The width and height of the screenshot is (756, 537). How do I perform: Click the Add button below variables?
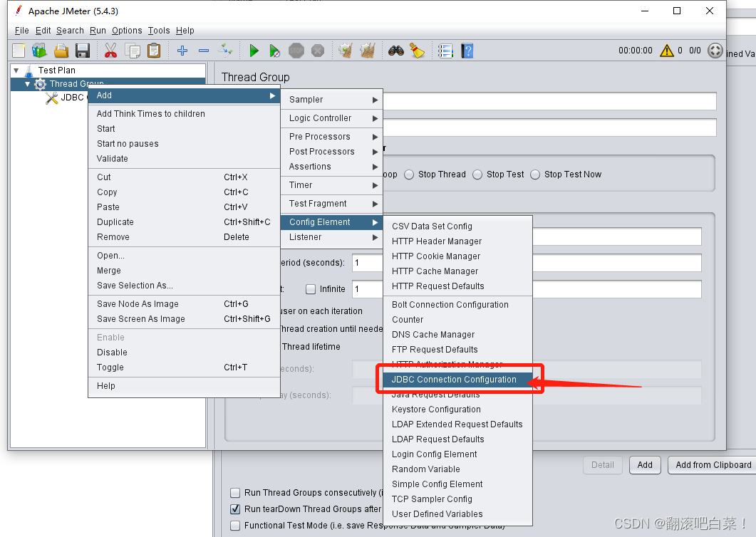(645, 464)
